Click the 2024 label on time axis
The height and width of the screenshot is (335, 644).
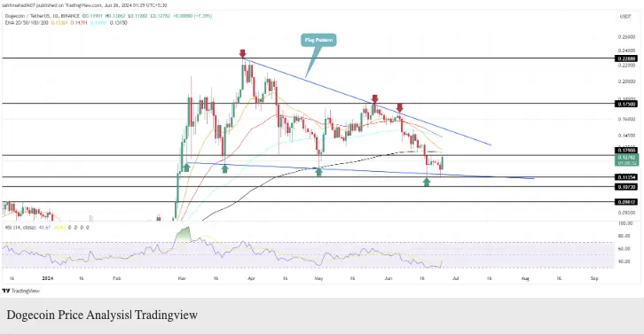click(48, 278)
